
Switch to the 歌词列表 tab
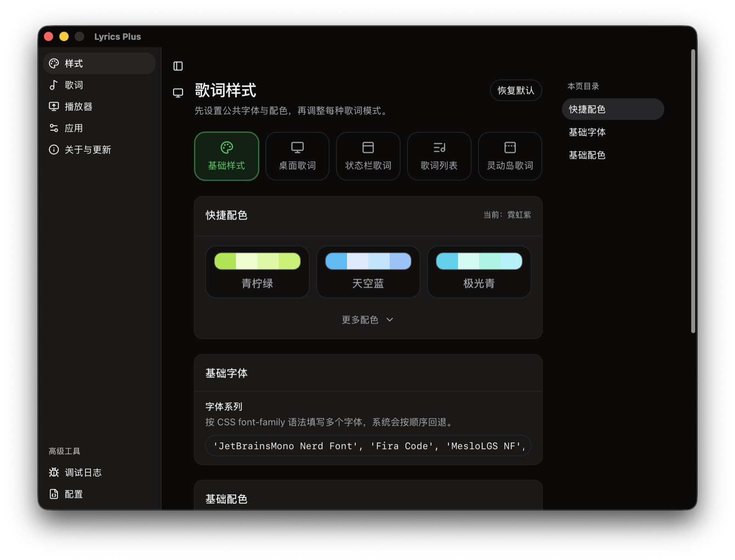pos(439,156)
